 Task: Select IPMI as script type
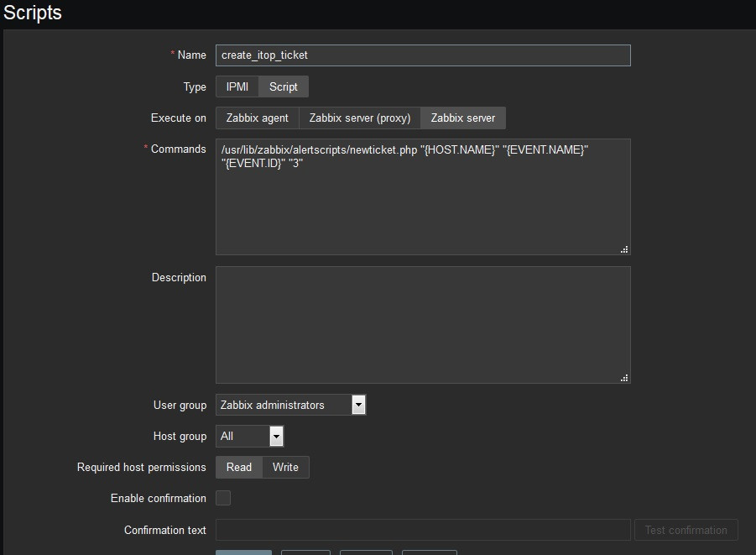coord(237,86)
